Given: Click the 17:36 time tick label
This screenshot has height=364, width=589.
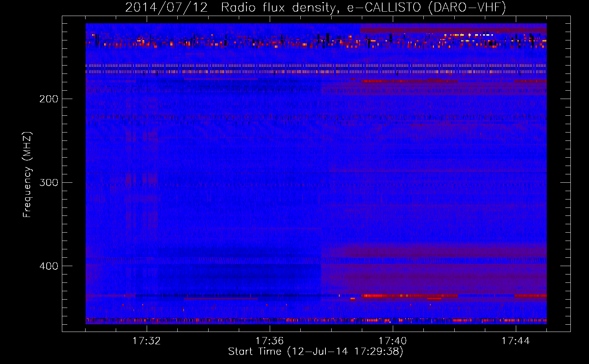Looking at the screenshot, I should coord(269,341).
